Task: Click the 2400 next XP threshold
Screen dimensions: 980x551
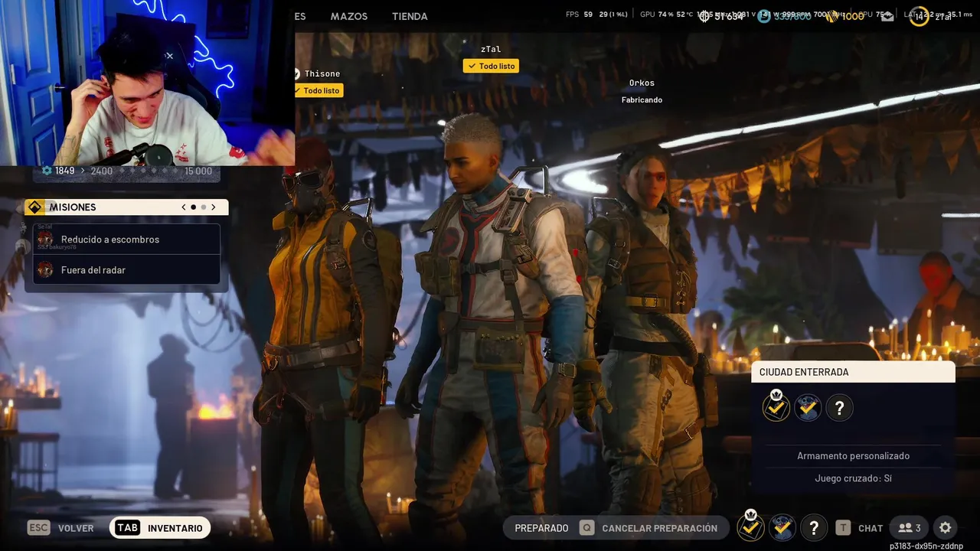Action: click(x=102, y=171)
